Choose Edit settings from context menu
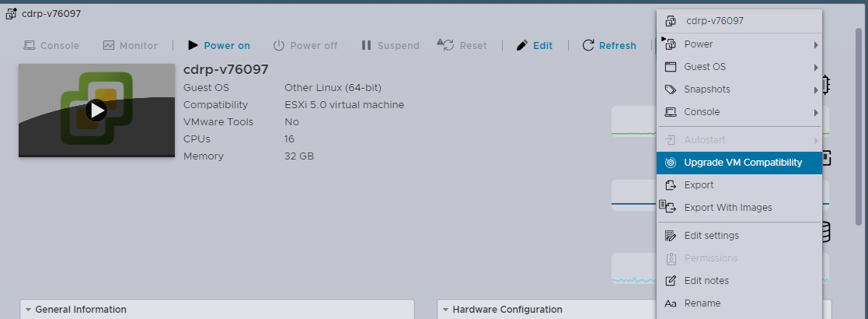Screen dimensions: 868x319 [x=711, y=236]
